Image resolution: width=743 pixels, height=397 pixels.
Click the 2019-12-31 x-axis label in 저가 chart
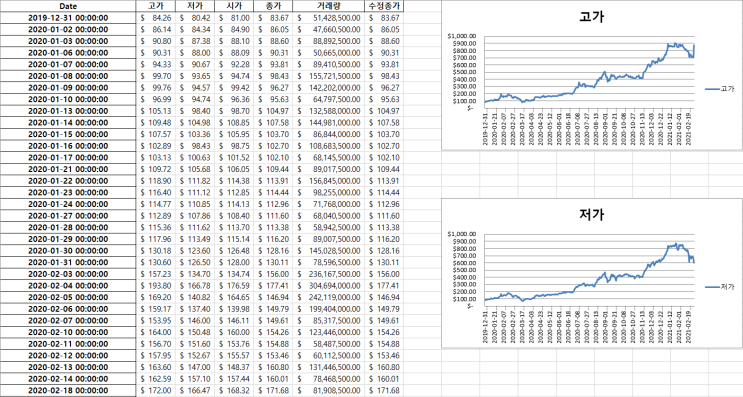point(485,326)
